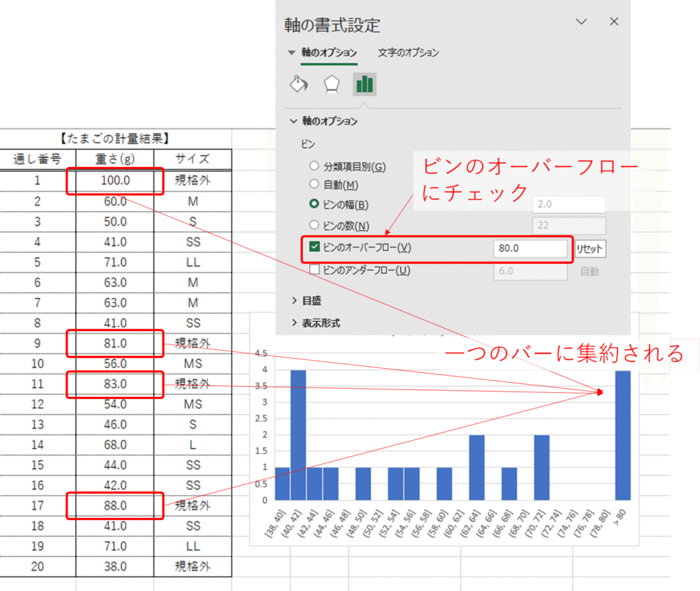Select the > 80 overflow bar in histogram
Screen dimensions: 700x591
(623, 435)
